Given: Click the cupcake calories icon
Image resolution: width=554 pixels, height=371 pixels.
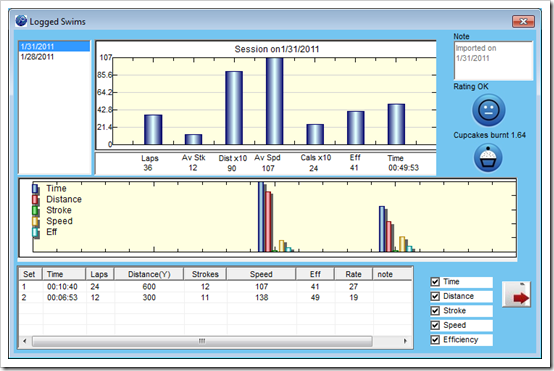Looking at the screenshot, I should click(488, 158).
